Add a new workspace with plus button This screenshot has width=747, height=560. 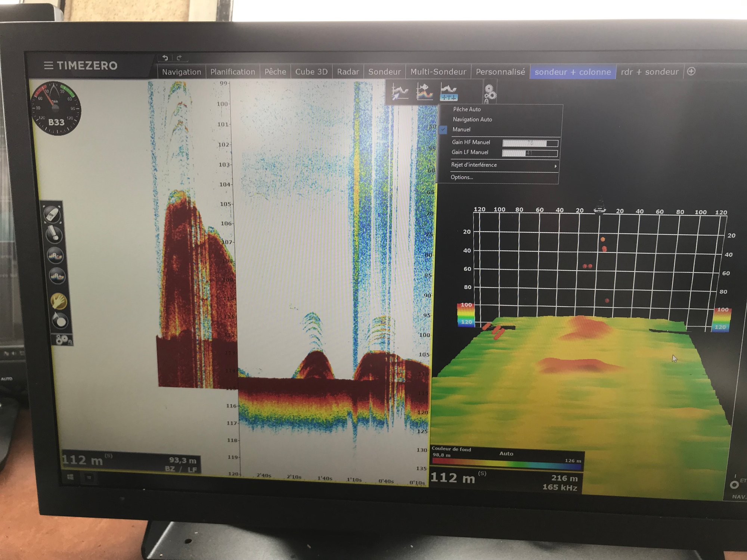[x=691, y=71]
